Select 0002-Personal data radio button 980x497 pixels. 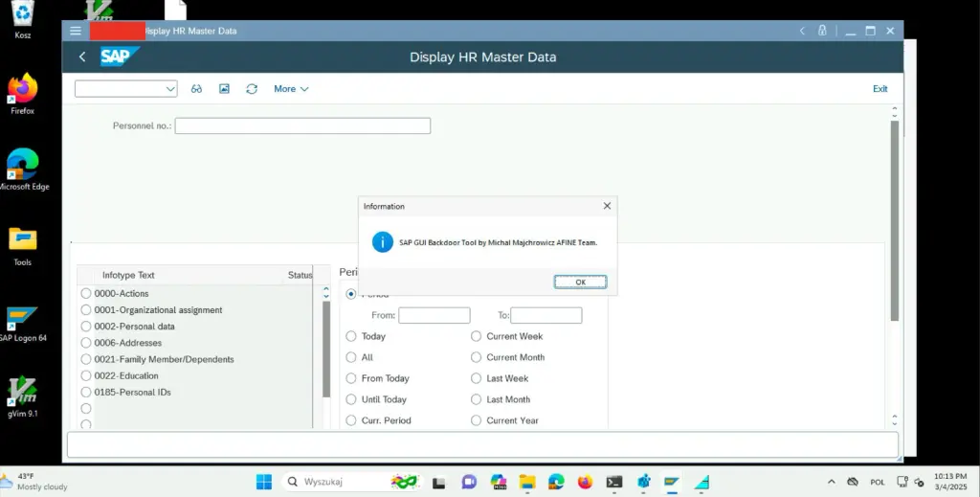(x=86, y=327)
